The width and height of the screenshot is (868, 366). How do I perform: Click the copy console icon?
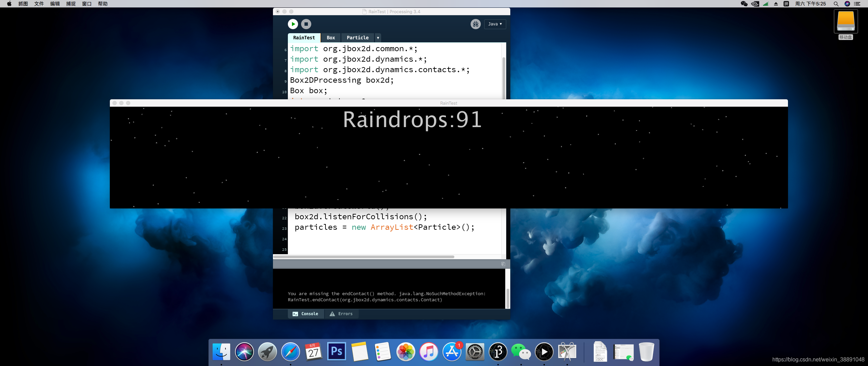pos(503,264)
